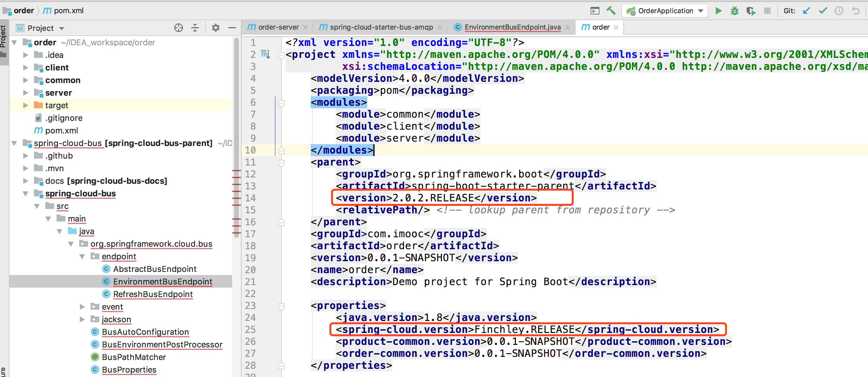868x377 pixels.
Task: Click line number 10 in gutter
Action: [x=250, y=150]
